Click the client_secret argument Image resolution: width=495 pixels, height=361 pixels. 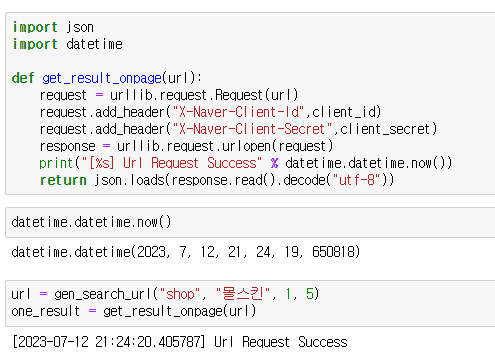[x=385, y=129]
